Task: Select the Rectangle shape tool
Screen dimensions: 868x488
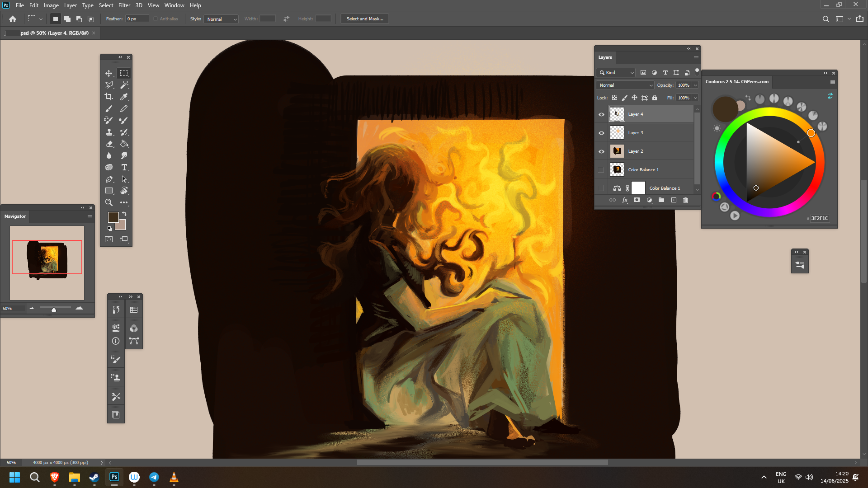Action: pos(109,191)
